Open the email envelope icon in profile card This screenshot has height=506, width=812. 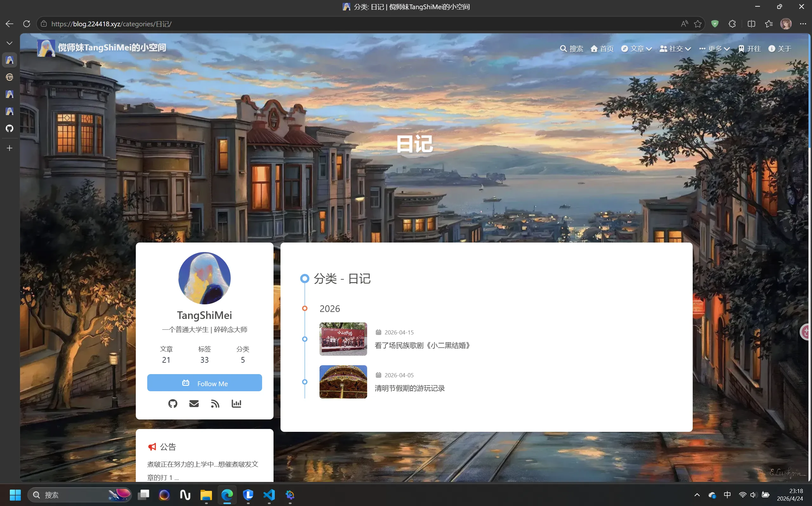pyautogui.click(x=194, y=404)
